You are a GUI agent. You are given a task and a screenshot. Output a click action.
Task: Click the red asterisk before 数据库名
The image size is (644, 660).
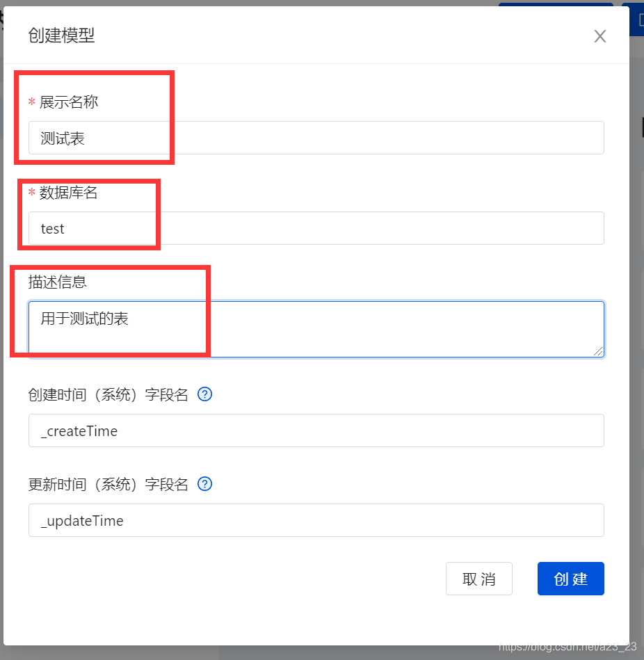(x=31, y=193)
